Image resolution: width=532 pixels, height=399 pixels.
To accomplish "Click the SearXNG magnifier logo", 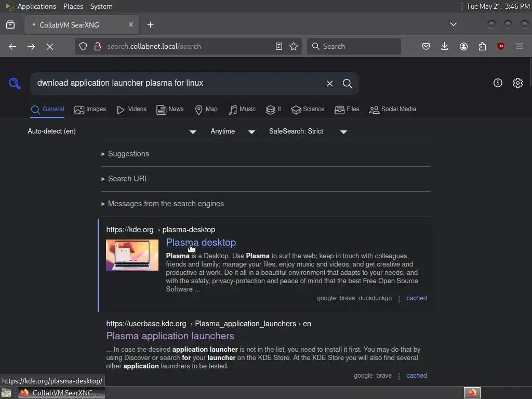I will pyautogui.click(x=15, y=84).
